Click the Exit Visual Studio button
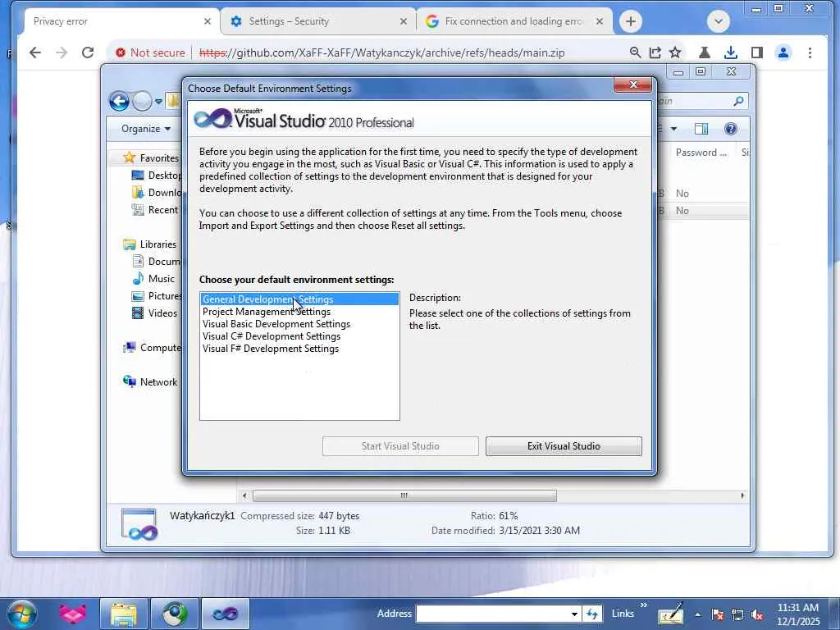 [564, 446]
